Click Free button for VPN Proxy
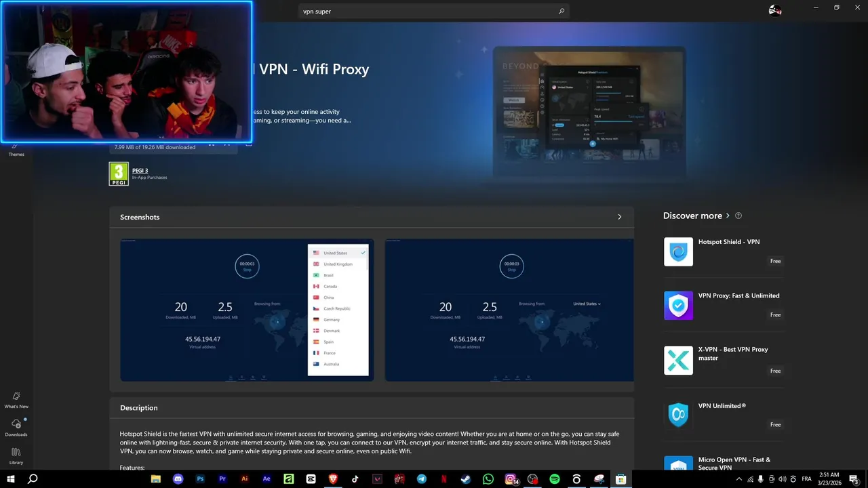Viewport: 868px width, 488px height. 775,314
